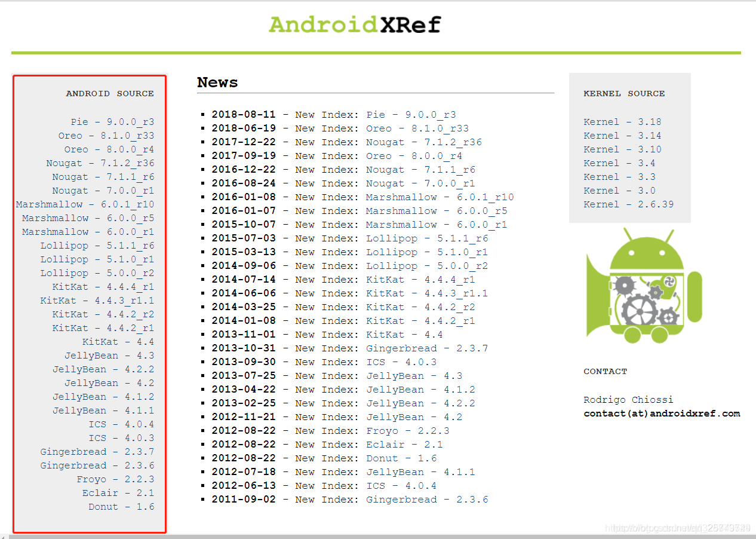
Task: Go to KitKat - 4.4.2_r2 in sidebar
Action: 103,314
